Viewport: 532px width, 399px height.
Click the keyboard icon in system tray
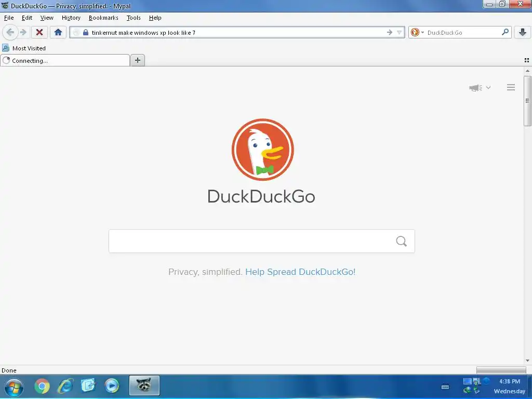pyautogui.click(x=445, y=387)
